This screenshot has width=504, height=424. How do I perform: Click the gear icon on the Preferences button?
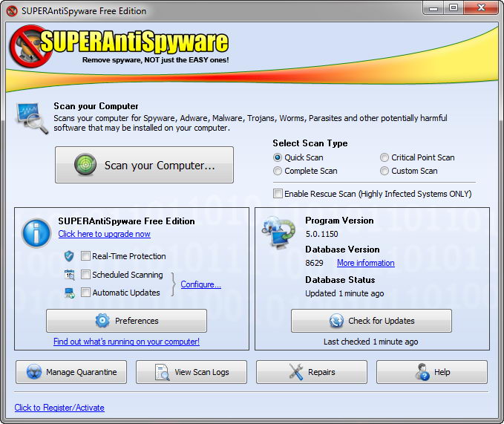[102, 321]
